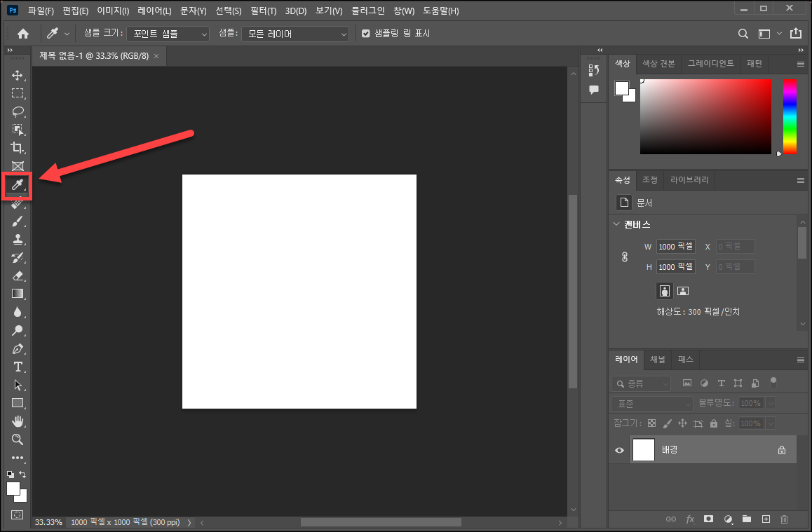Image resolution: width=812 pixels, height=532 pixels.
Task: Open the 필터(T) menu
Action: [x=263, y=11]
